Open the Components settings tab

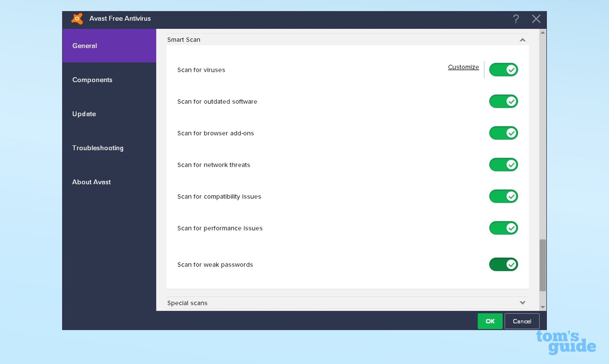click(x=92, y=80)
